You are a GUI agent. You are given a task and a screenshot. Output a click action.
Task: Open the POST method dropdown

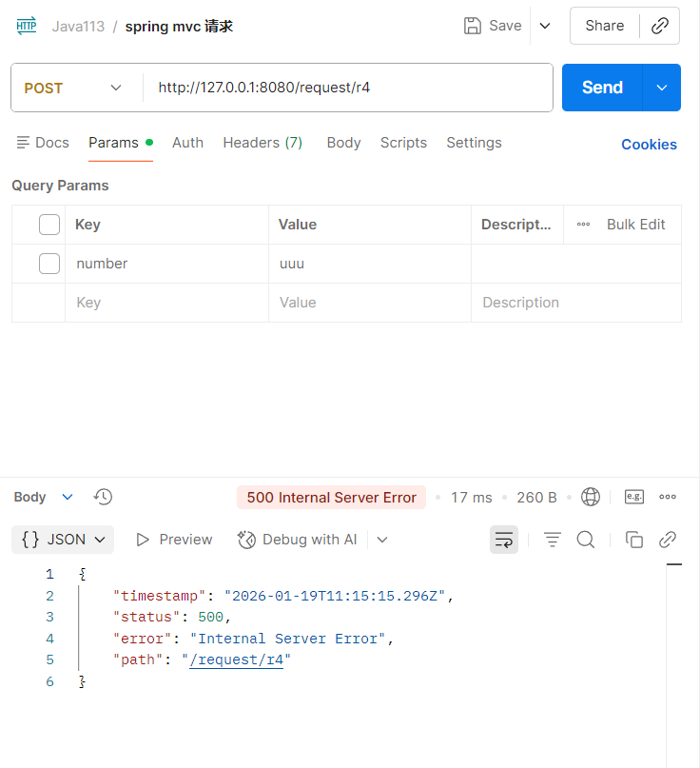click(x=73, y=88)
